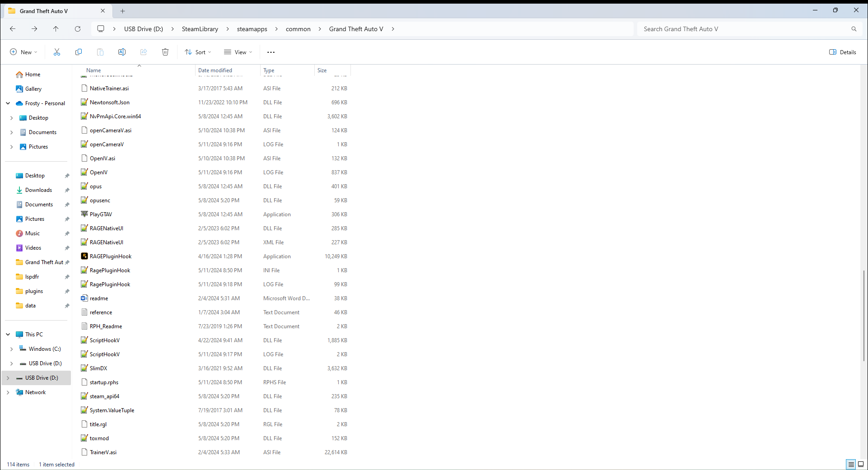
Task: Open pinned Music folder
Action: 33,233
